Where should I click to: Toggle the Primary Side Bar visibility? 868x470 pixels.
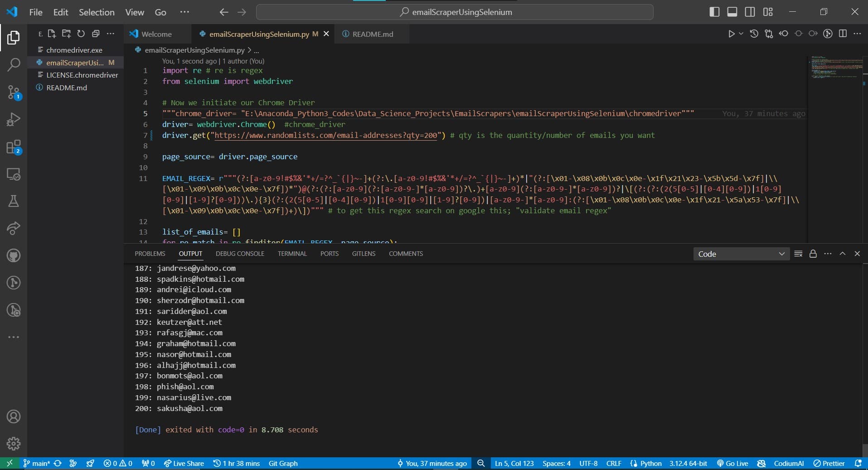[714, 12]
